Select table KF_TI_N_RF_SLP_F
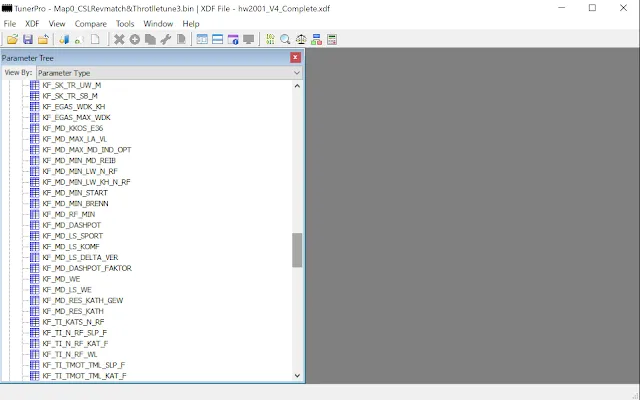The height and width of the screenshot is (400, 640). point(75,333)
